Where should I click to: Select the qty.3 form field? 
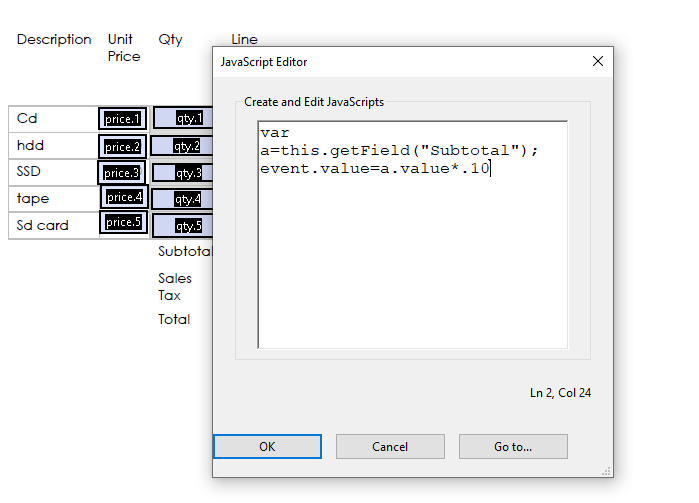pos(183,173)
